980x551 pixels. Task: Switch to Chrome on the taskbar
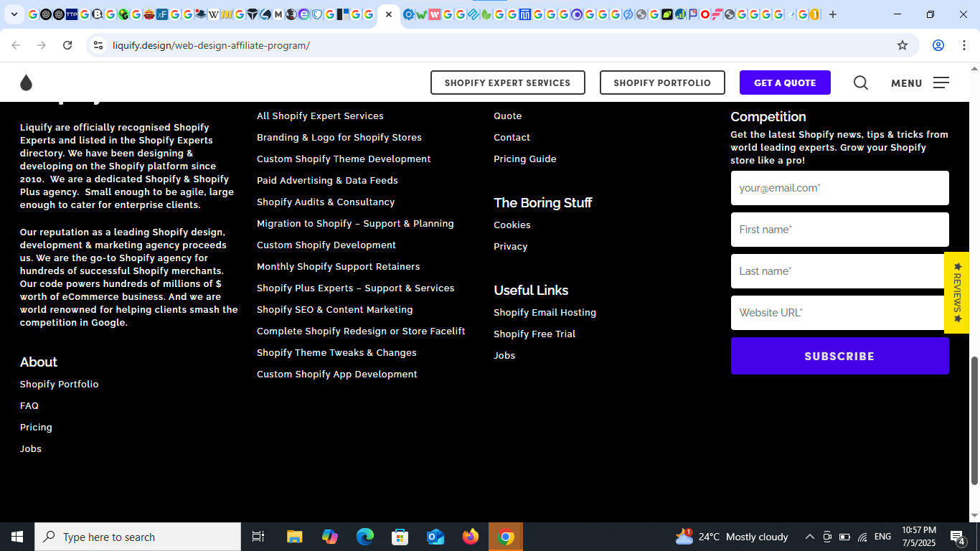click(506, 537)
